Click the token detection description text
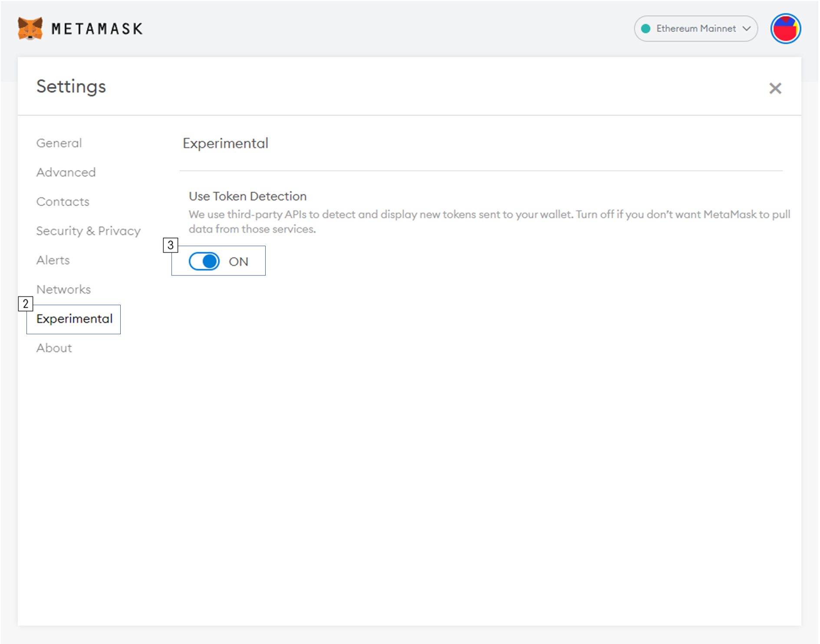 point(489,222)
